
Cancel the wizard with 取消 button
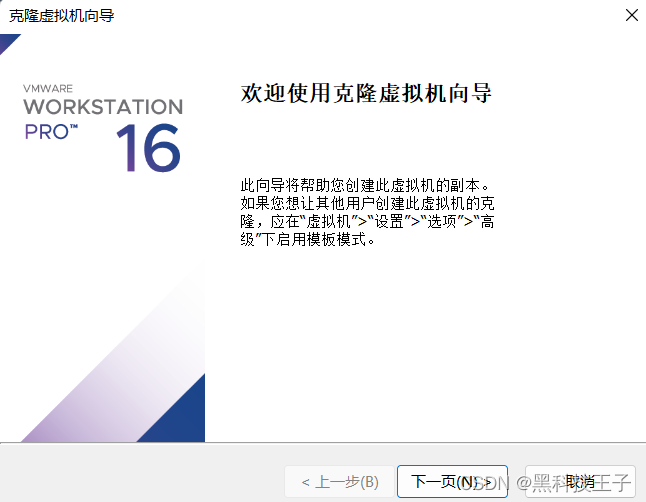click(580, 481)
